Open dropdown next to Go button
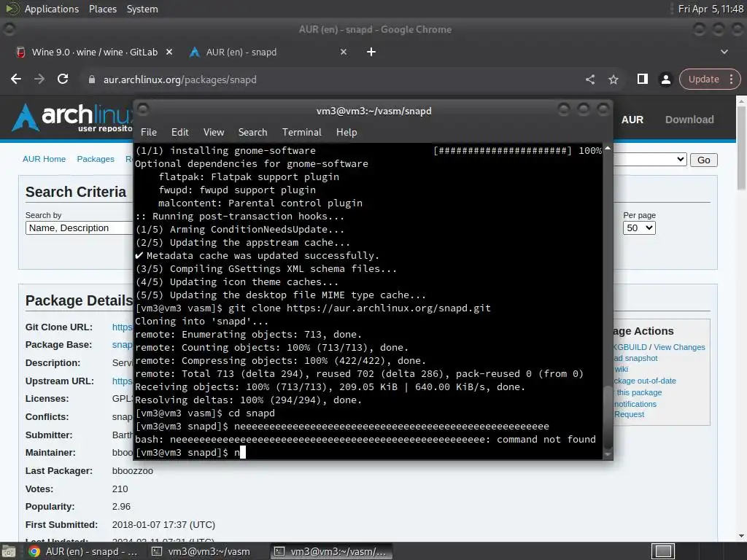The width and height of the screenshot is (747, 560). tap(650, 160)
